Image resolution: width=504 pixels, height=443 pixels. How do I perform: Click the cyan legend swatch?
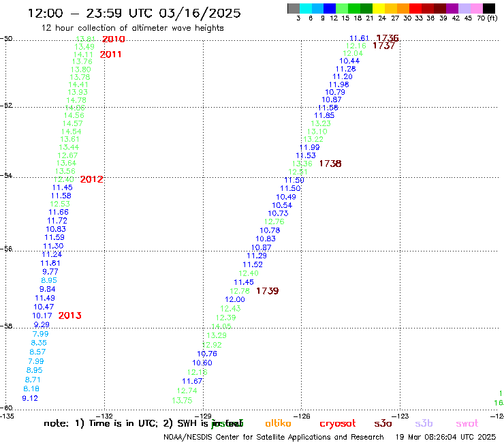pyautogui.click(x=306, y=8)
